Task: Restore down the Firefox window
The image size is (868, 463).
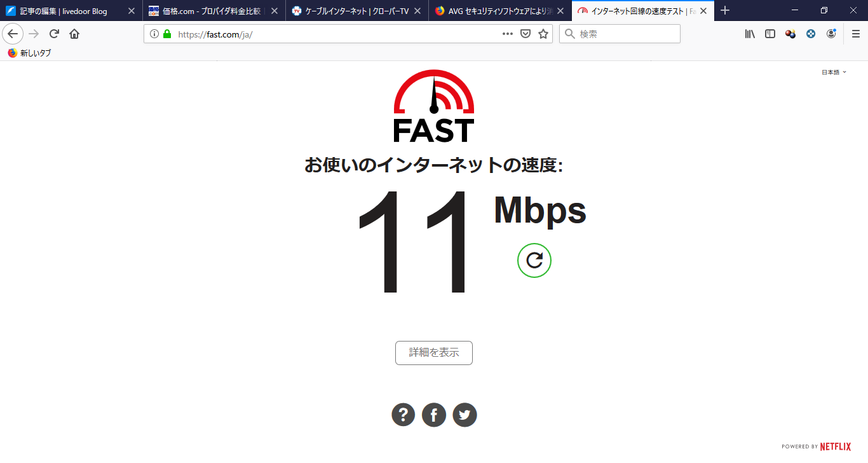Action: [x=824, y=10]
